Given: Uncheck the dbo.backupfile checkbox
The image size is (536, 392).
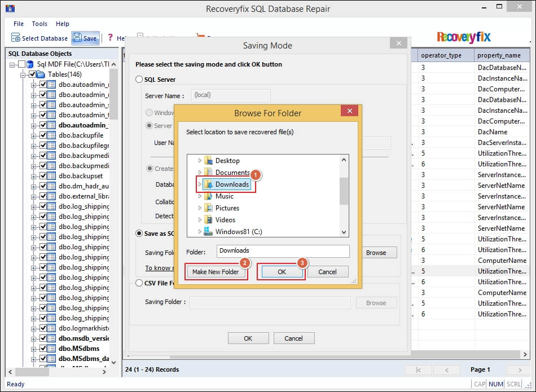Looking at the screenshot, I should 43,135.
